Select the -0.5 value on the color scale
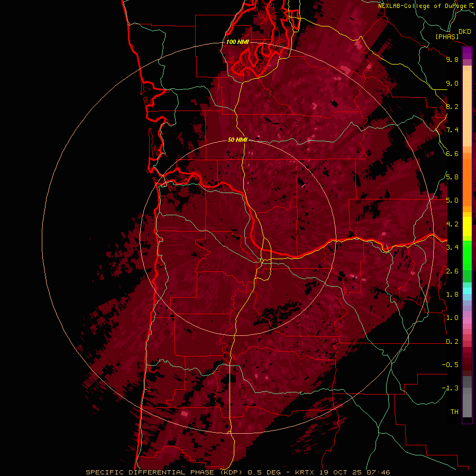The width and height of the screenshot is (476, 476). (x=450, y=365)
